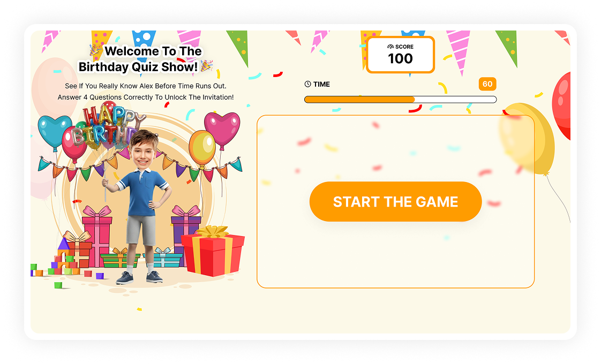Click the round yellow balloon near bunting
601x364 pixels.
coord(202,148)
